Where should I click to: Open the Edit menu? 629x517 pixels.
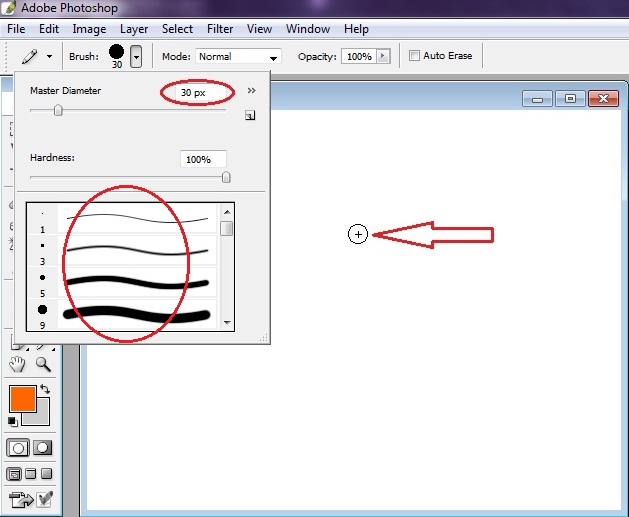(x=49, y=29)
